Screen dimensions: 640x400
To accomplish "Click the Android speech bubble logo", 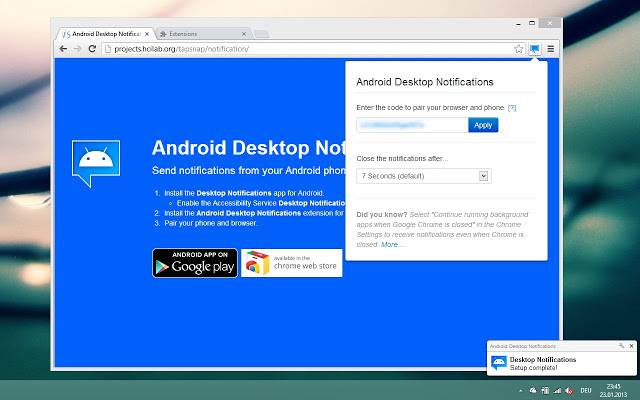I will (96, 164).
